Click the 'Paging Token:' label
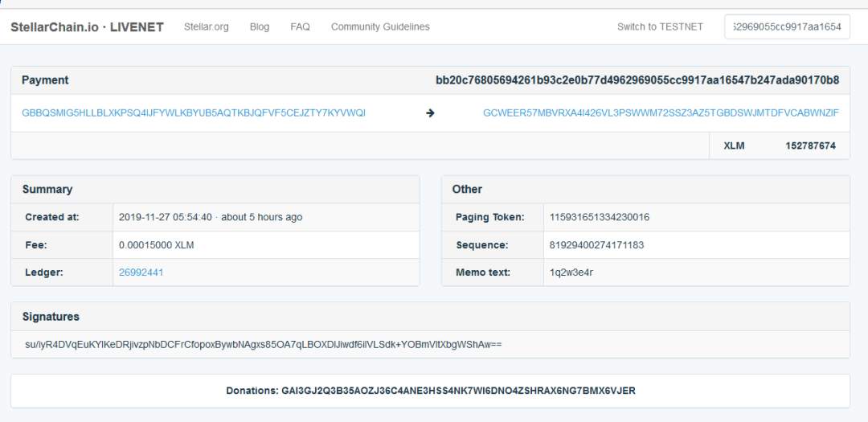Viewport: 868px width, 422px height. coord(490,217)
